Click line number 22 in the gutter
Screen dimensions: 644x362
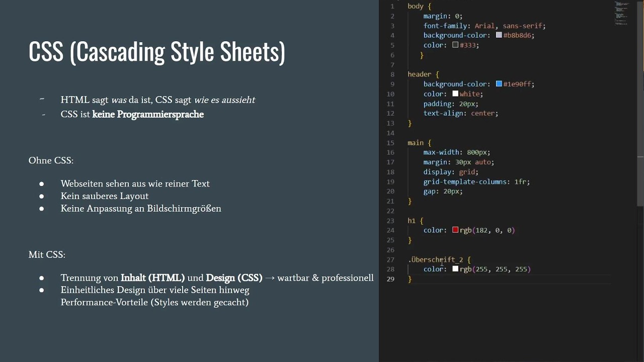point(391,211)
